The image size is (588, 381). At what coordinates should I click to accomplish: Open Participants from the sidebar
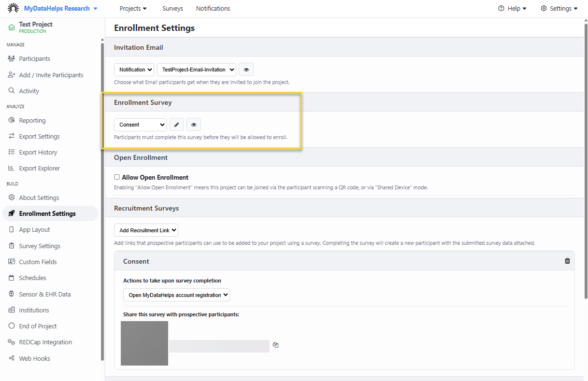[34, 58]
